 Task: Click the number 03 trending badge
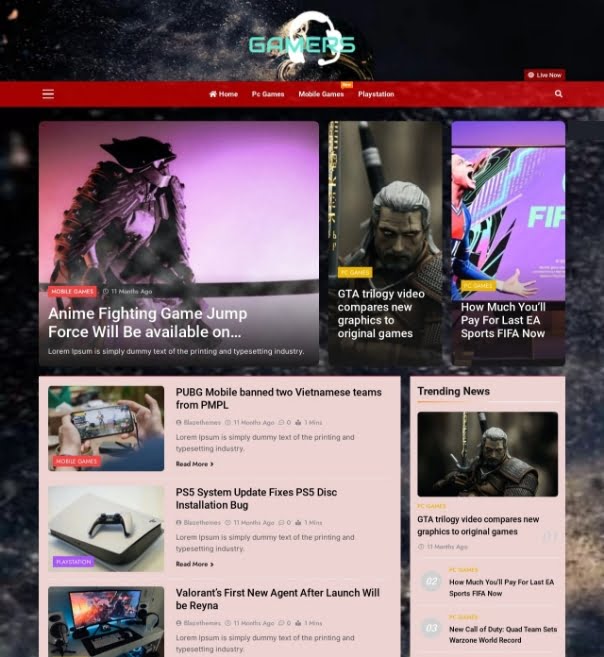[432, 628]
